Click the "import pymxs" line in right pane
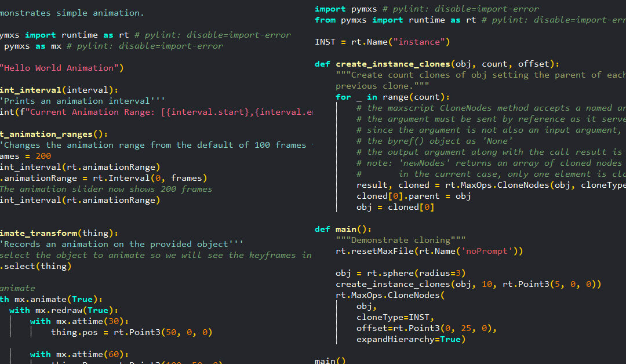Viewport: 626px width, 364px height. tap(427, 9)
